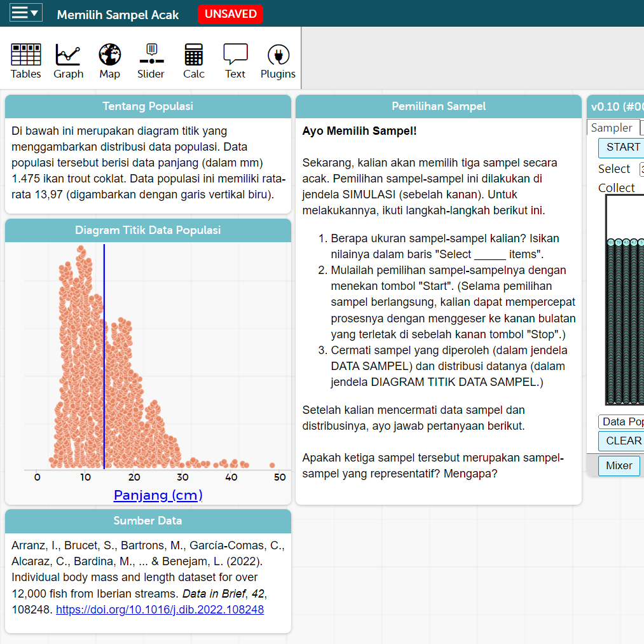
Task: Open the Plugins menu
Action: 278,61
